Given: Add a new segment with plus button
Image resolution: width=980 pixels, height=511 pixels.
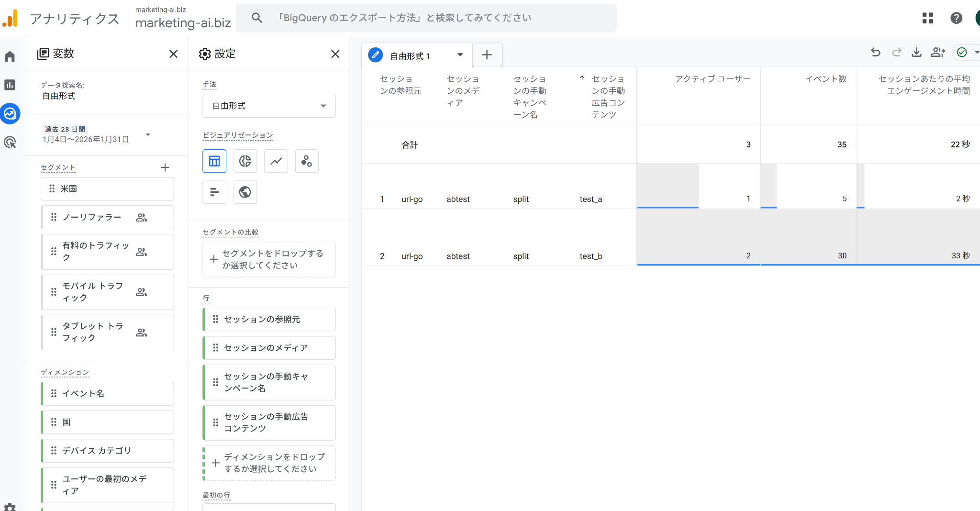Looking at the screenshot, I should [165, 167].
